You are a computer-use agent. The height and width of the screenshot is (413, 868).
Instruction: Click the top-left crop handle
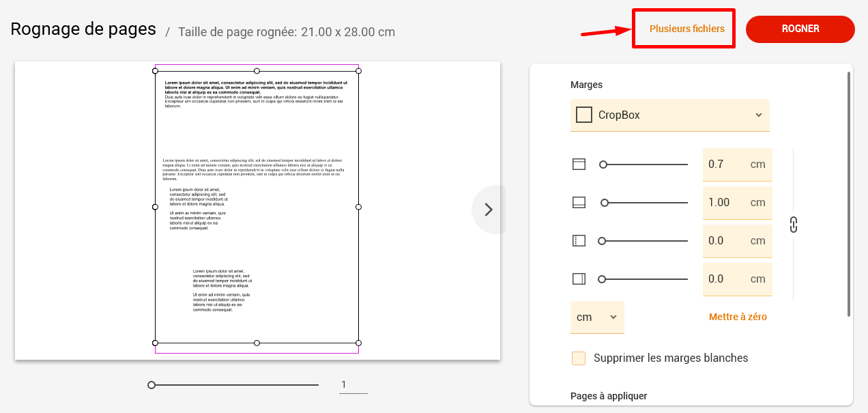pyautogui.click(x=155, y=71)
